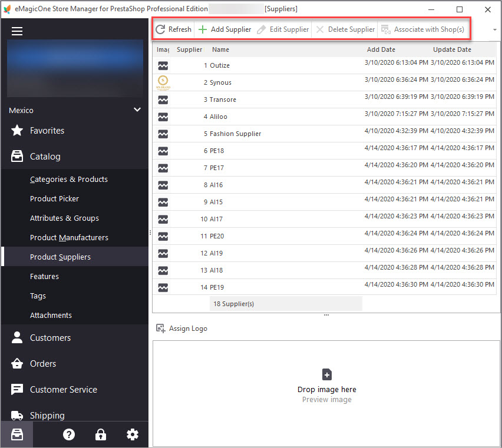Click the 18 Supplier(s) summary footer
Screen dimensions: 502x448
coord(286,304)
